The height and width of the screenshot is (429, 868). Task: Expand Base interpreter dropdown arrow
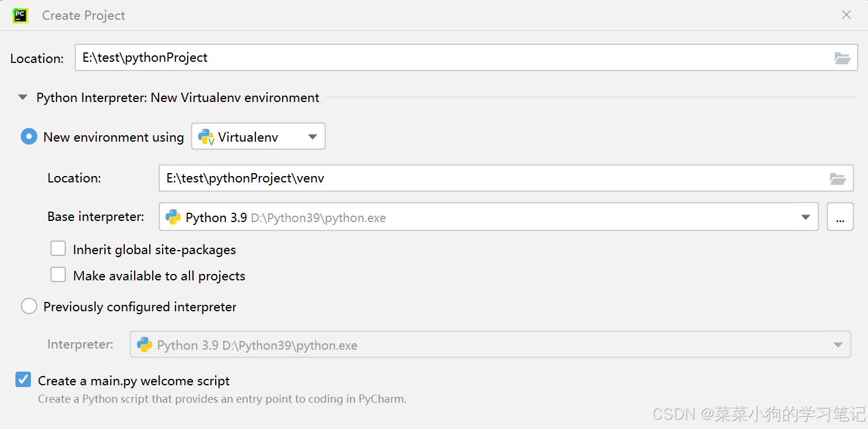(806, 217)
